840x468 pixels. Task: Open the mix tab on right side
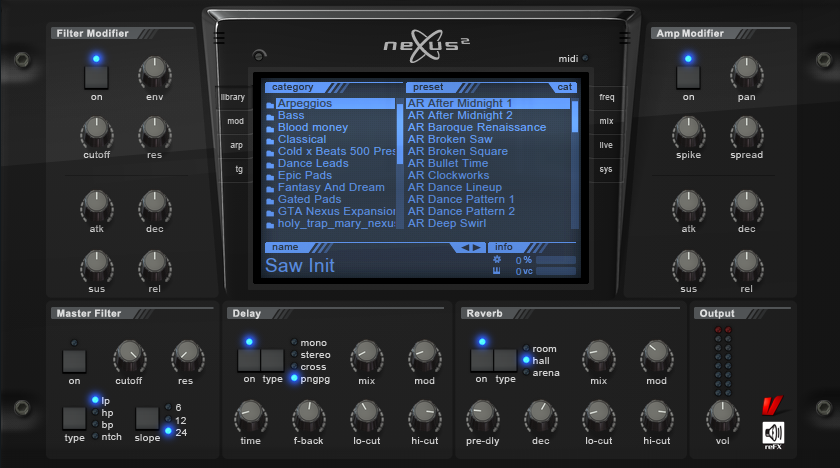606,121
